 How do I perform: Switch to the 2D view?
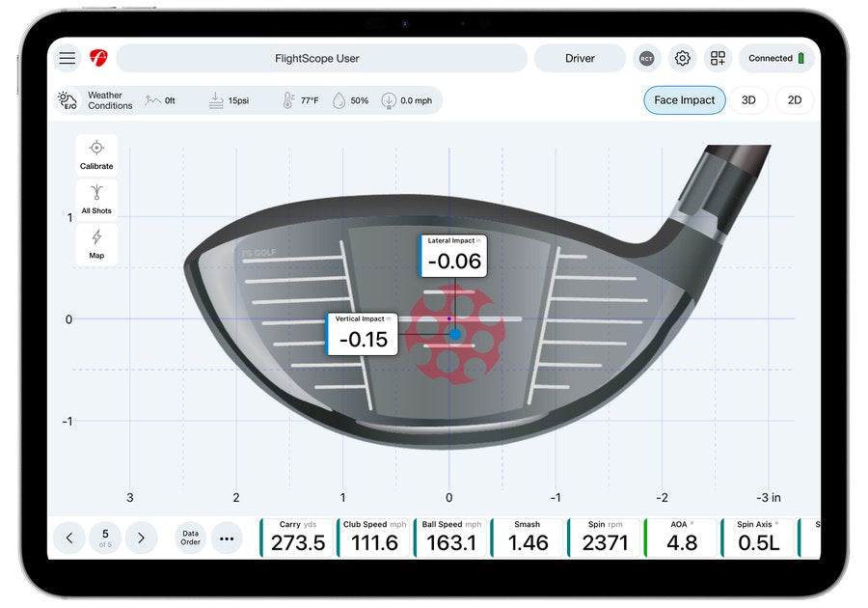(x=795, y=100)
